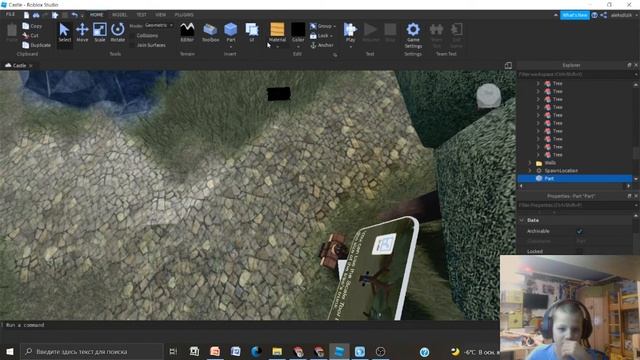Toggle the Locked property checkbox
640x360 pixels.
tap(579, 251)
